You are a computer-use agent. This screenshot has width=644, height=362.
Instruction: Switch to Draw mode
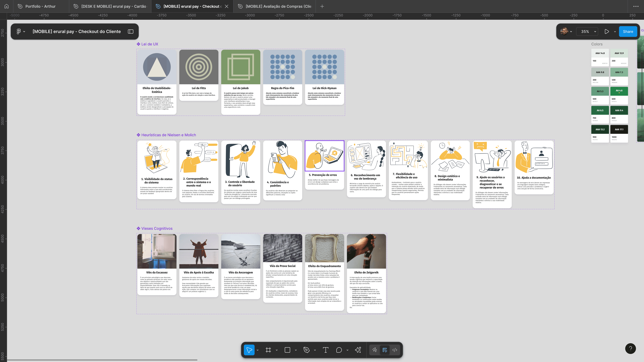point(374,350)
